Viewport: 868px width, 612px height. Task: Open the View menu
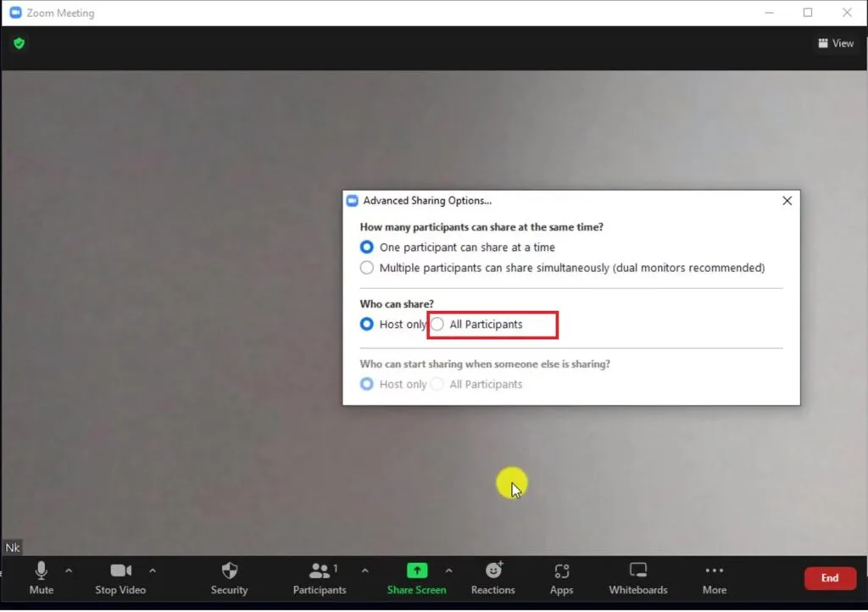point(836,42)
